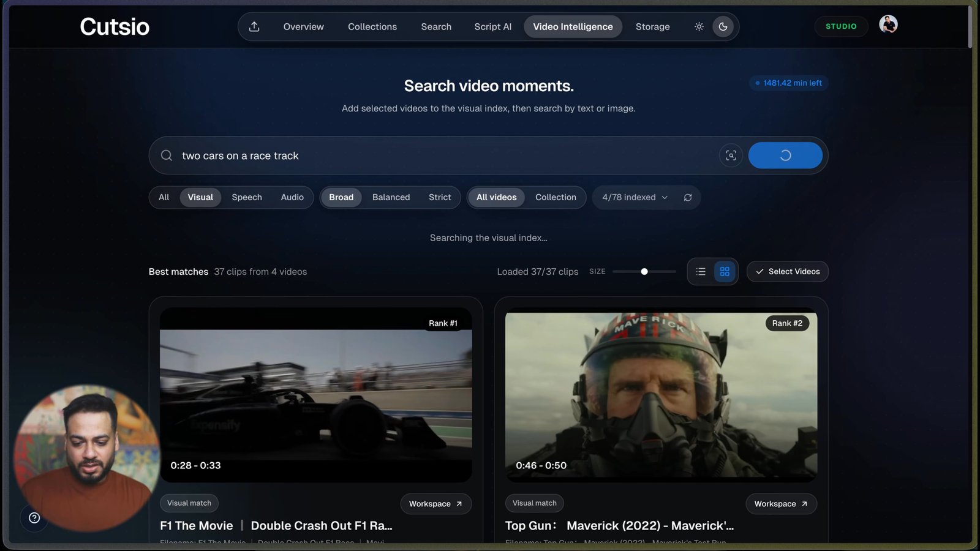Open the Script AI tab
The image size is (980, 551).
pos(492,26)
